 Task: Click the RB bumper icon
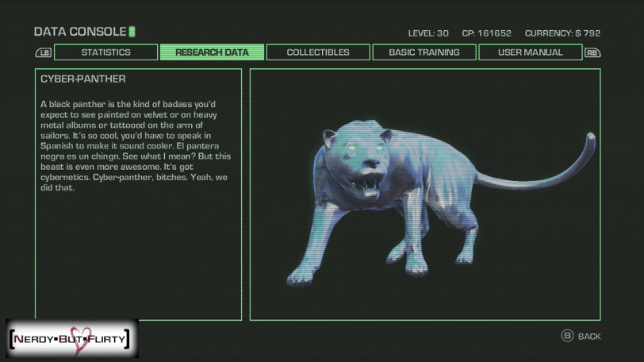click(x=592, y=52)
